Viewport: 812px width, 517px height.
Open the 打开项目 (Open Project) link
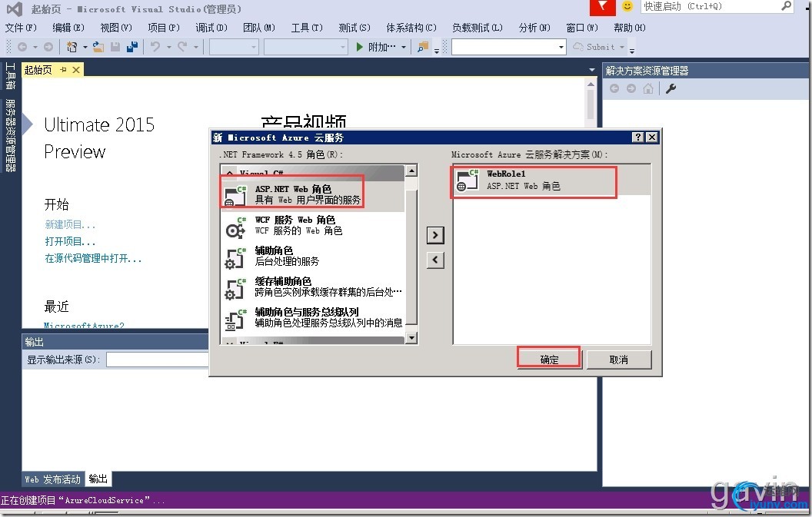pyautogui.click(x=70, y=242)
